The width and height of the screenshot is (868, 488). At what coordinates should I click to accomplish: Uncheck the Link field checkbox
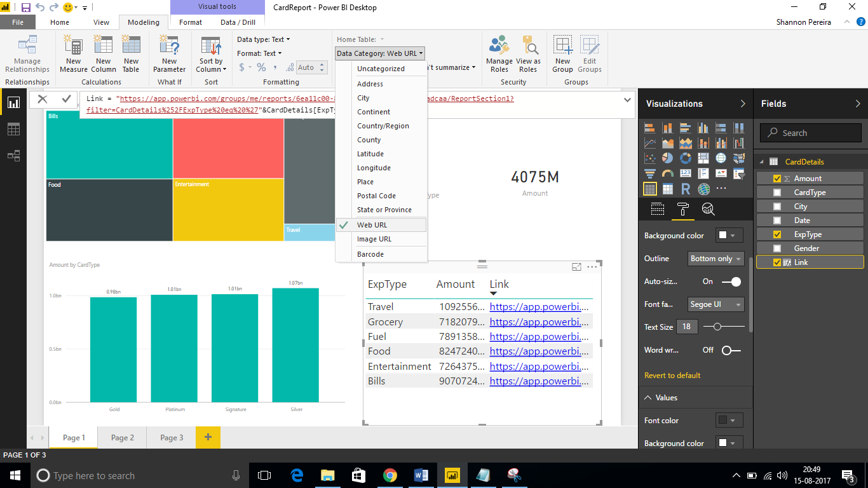click(x=777, y=262)
